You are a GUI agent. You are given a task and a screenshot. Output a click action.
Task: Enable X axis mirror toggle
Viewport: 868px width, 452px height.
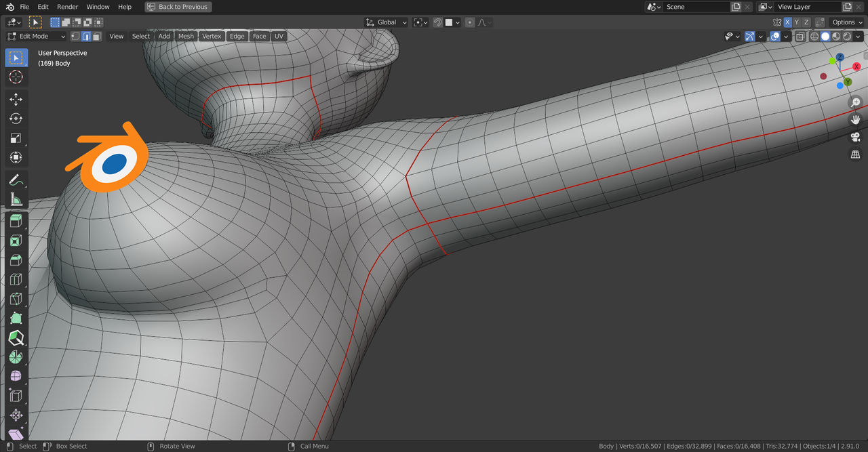click(x=787, y=22)
